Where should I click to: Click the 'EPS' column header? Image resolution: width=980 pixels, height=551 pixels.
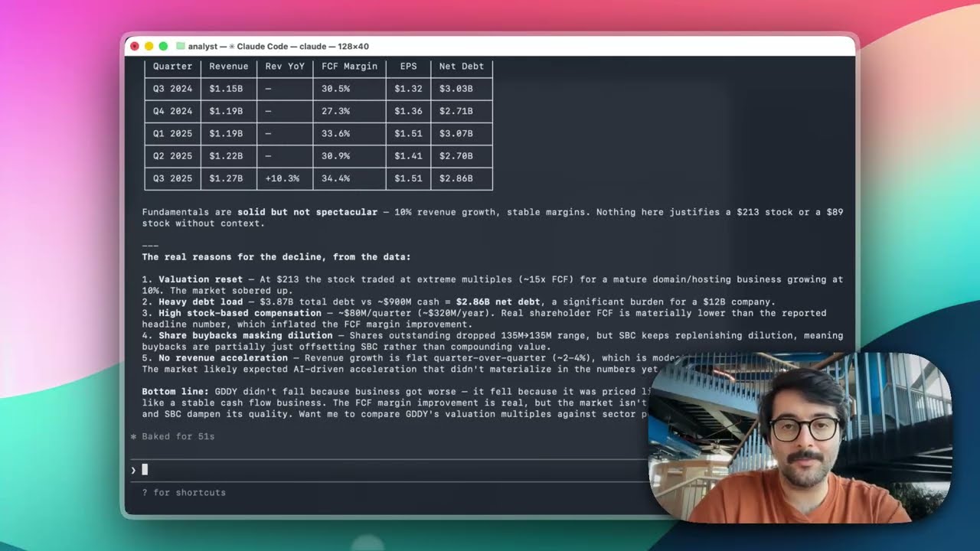(408, 67)
